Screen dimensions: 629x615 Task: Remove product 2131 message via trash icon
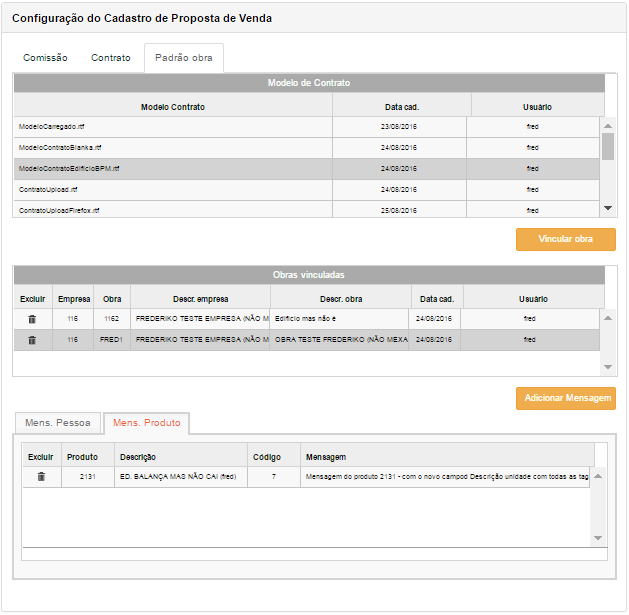pyautogui.click(x=41, y=477)
